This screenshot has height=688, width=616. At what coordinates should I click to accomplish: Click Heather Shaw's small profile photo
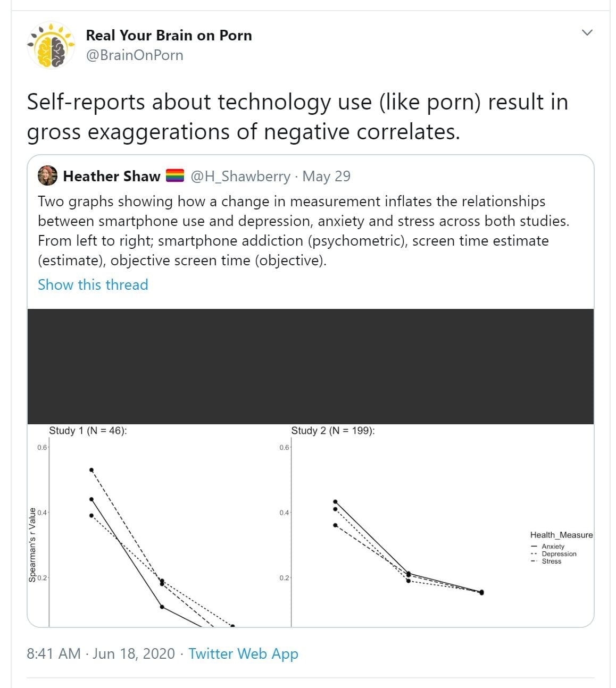[47, 176]
